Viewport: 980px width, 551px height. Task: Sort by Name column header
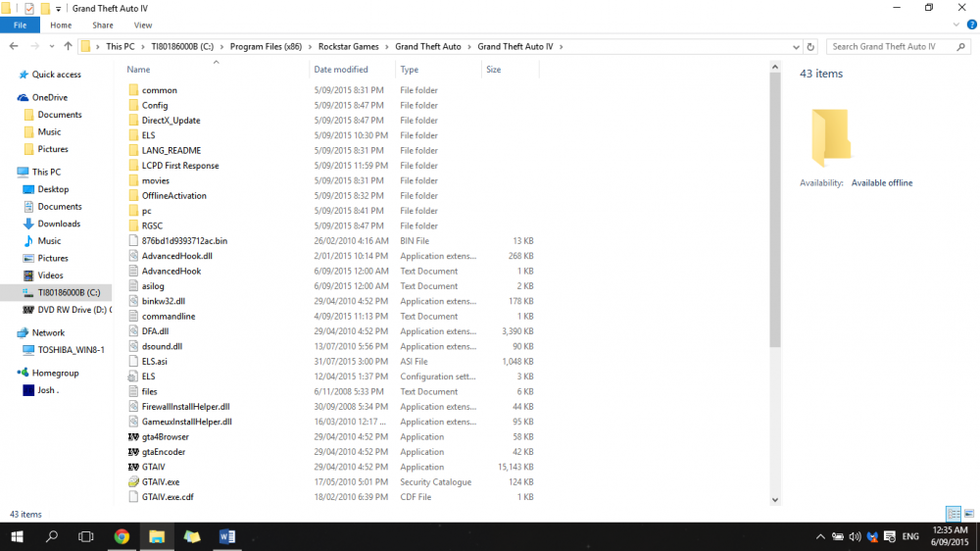click(x=138, y=70)
